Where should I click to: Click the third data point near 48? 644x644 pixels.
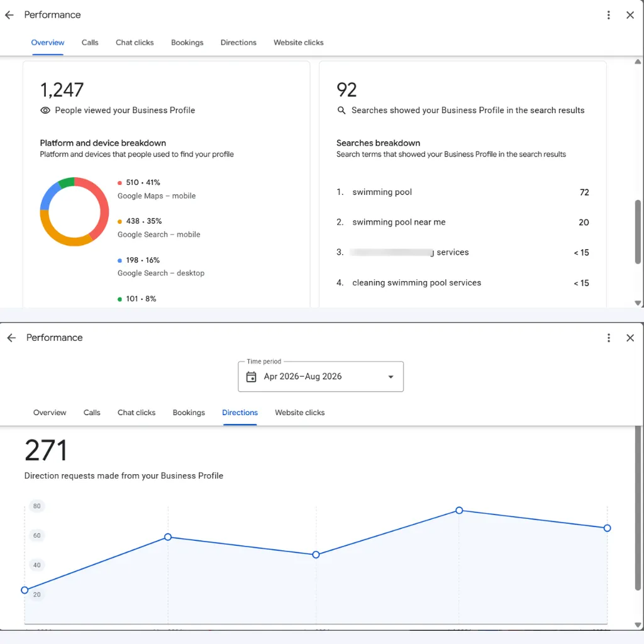click(316, 555)
